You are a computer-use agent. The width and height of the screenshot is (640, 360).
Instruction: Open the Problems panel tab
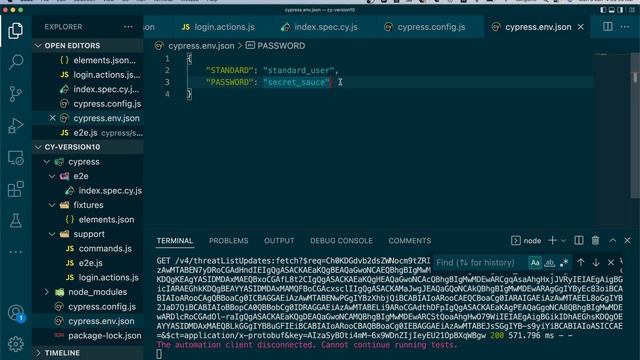tap(229, 241)
